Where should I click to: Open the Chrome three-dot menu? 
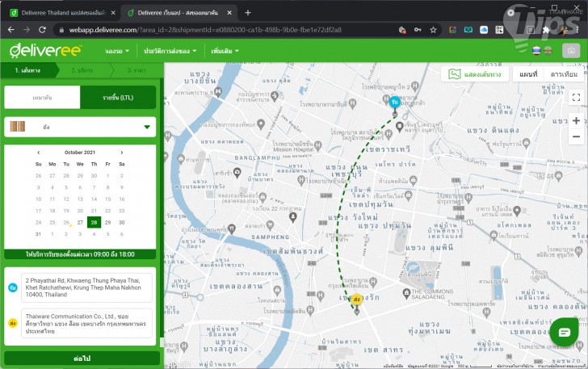pos(577,30)
